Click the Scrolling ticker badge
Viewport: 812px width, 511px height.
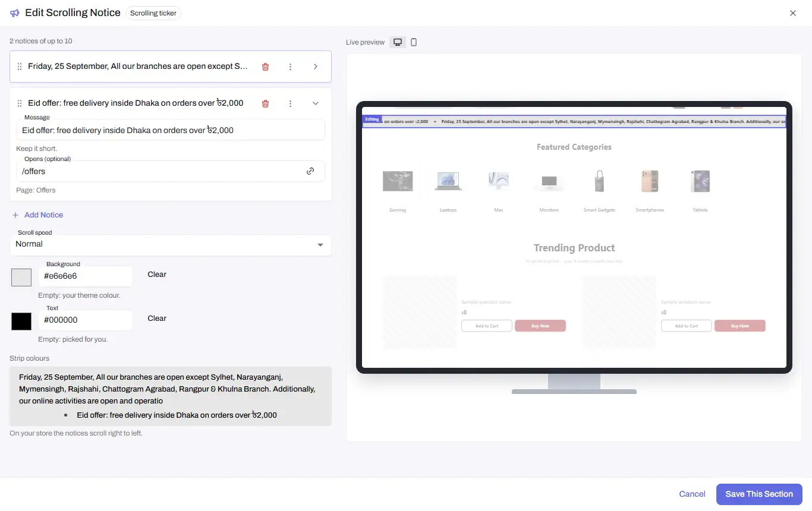click(x=153, y=13)
